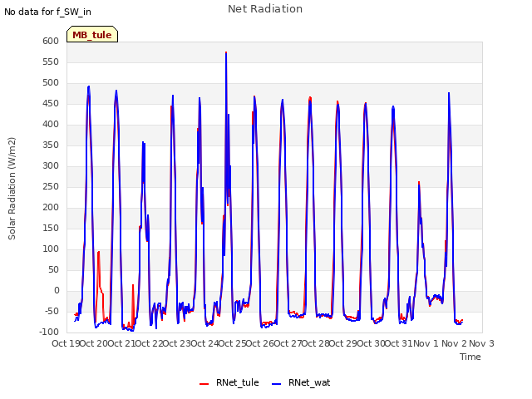Toggle the RNet_wat legend entry
The width and height of the screenshot is (532, 399).
[x=301, y=382]
